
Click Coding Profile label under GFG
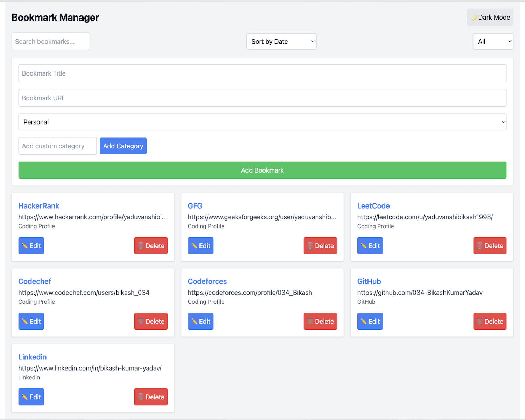[x=206, y=226]
